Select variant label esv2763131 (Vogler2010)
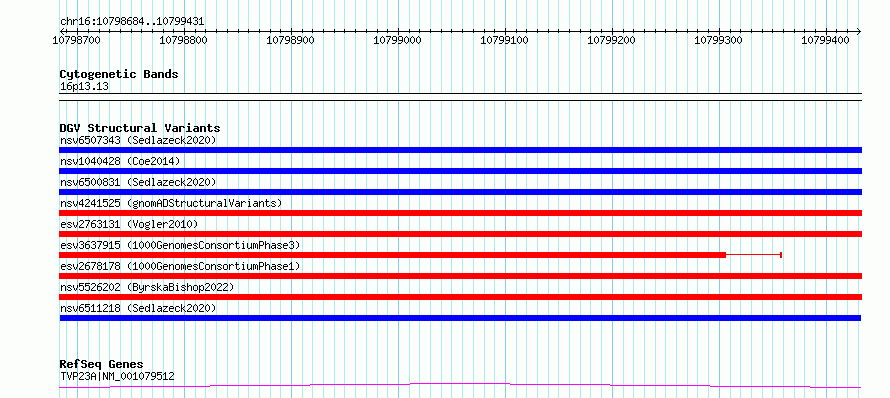Screen dimensions: 890x398 pos(129,224)
